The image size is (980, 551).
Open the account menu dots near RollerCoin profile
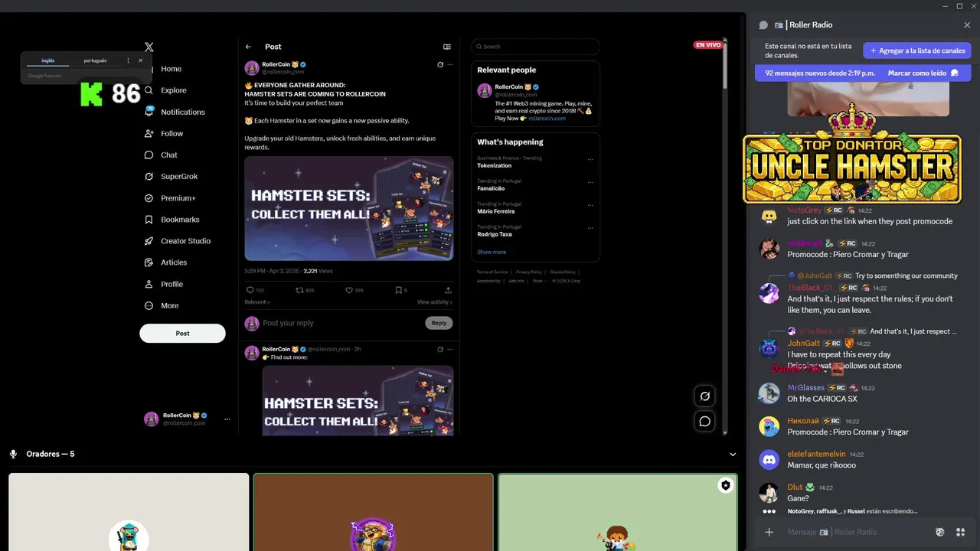(x=227, y=419)
